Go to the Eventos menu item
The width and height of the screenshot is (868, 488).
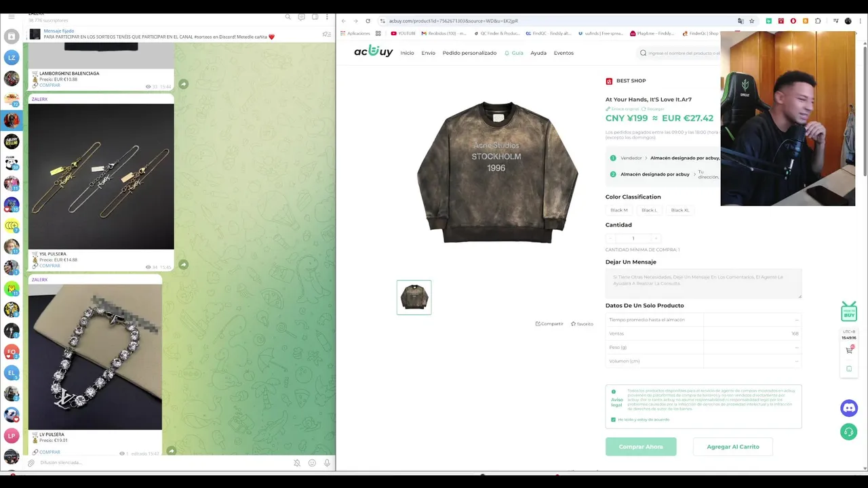point(564,53)
